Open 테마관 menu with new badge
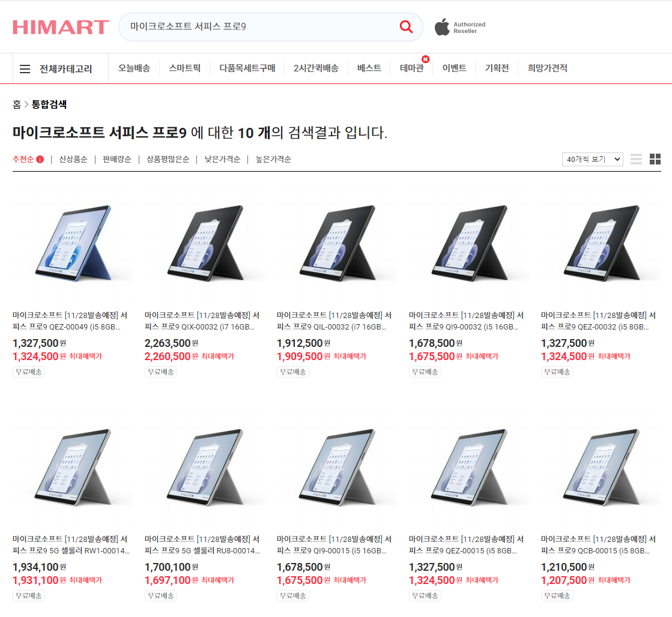The height and width of the screenshot is (617, 672). [412, 68]
